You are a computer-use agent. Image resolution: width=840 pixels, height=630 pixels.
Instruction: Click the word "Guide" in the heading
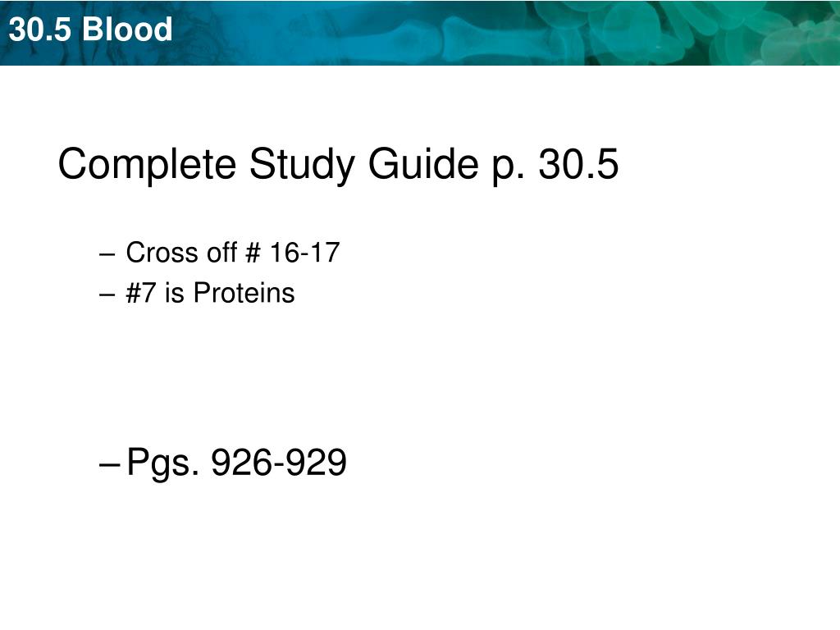tap(423, 163)
